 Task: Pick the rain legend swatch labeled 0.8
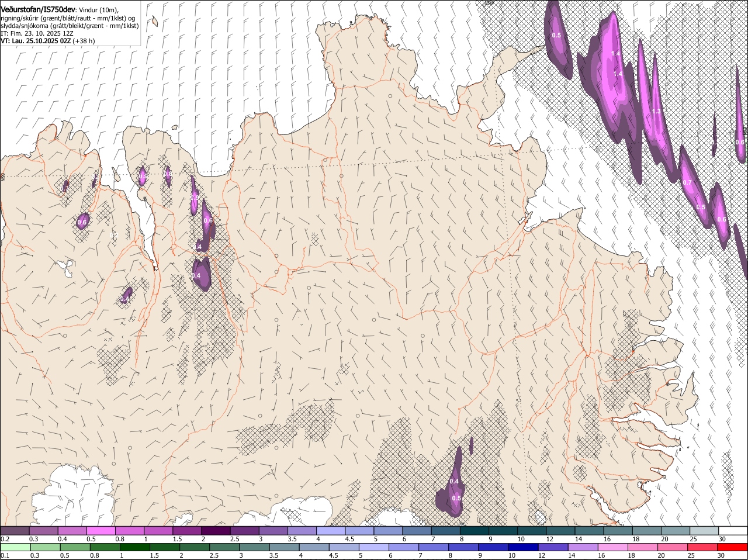(x=105, y=547)
